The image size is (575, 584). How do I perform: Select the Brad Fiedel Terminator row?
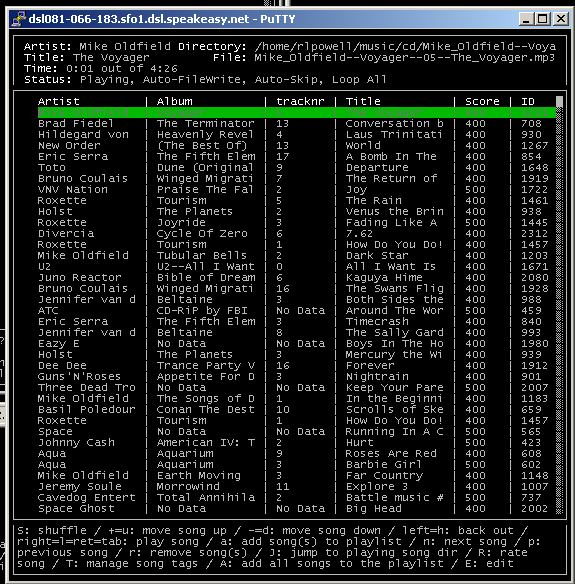[x=296, y=124]
